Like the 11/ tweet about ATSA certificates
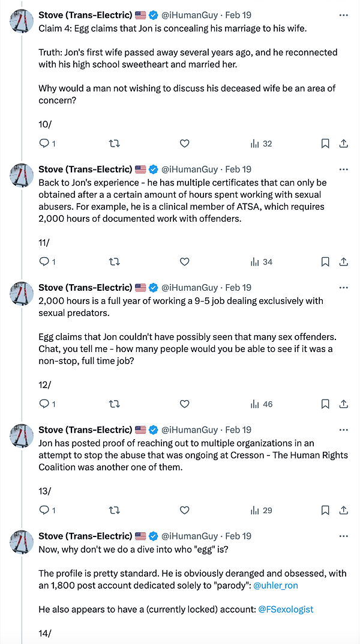This screenshot has width=360, height=644. [185, 261]
